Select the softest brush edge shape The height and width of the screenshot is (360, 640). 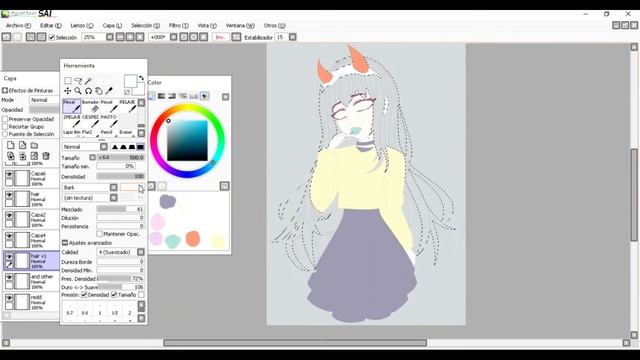coord(115,147)
